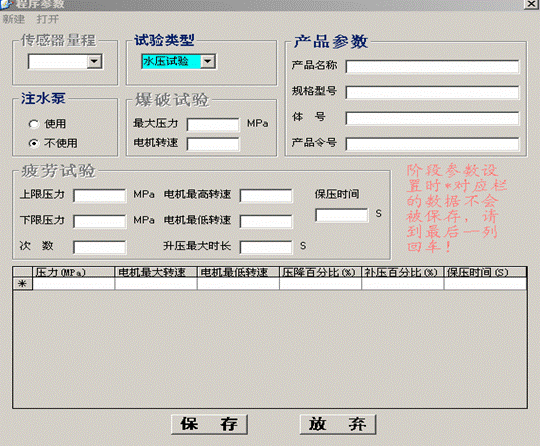The image size is (540, 446).
Task: Click the 产品令号 input field
Action: [x=432, y=144]
